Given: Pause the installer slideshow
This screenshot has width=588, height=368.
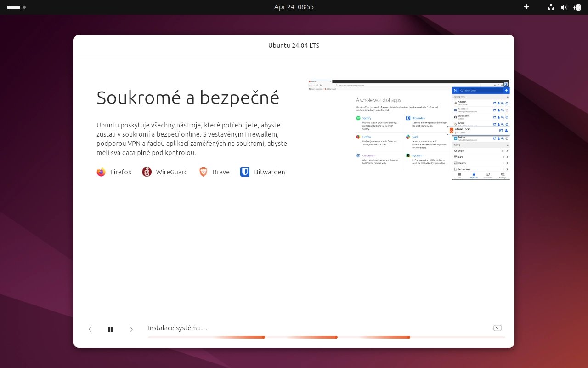Looking at the screenshot, I should coord(111,329).
